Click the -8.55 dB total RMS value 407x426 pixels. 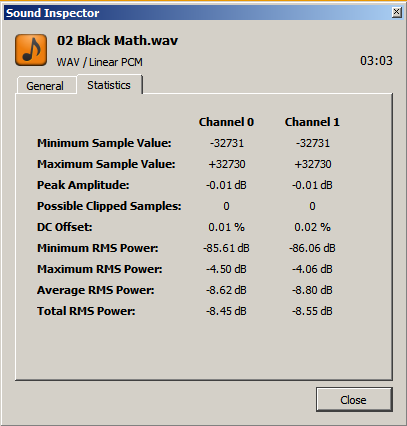[x=312, y=311]
